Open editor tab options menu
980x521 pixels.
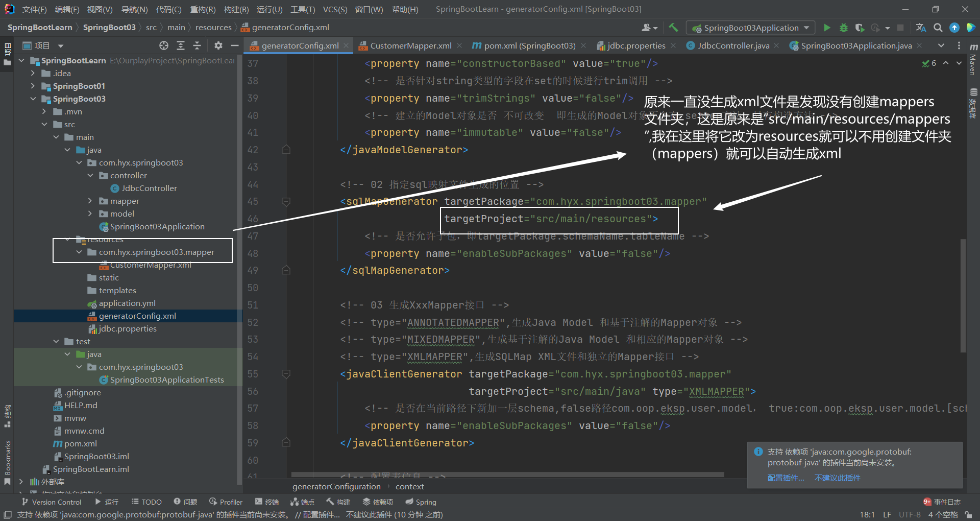click(959, 45)
